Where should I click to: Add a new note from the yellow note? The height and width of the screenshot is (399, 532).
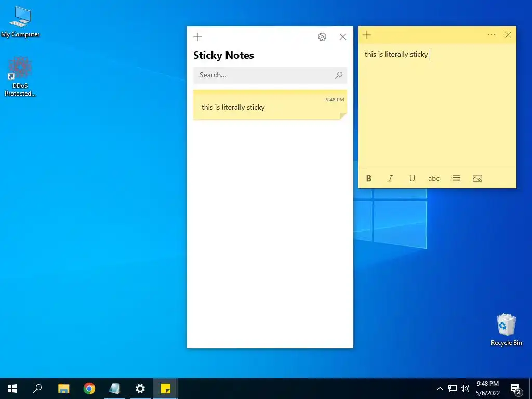pos(367,35)
